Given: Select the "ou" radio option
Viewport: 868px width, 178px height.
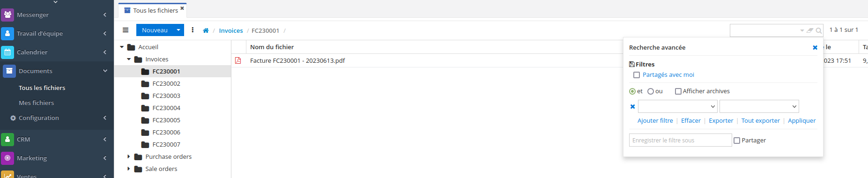Looking at the screenshot, I should [651, 91].
